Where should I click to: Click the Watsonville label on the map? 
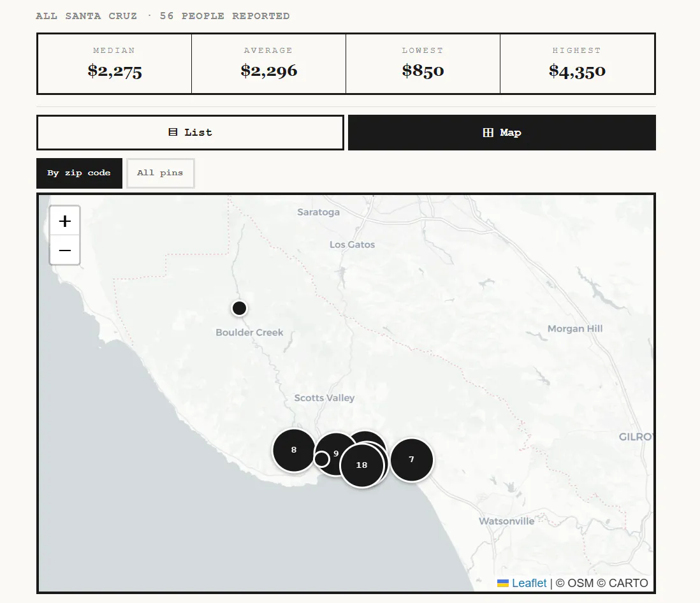pos(506,521)
